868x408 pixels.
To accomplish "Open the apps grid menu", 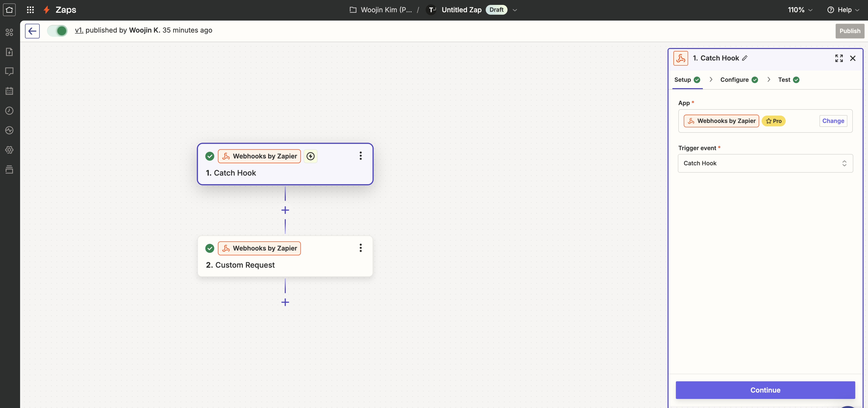I will coord(30,10).
